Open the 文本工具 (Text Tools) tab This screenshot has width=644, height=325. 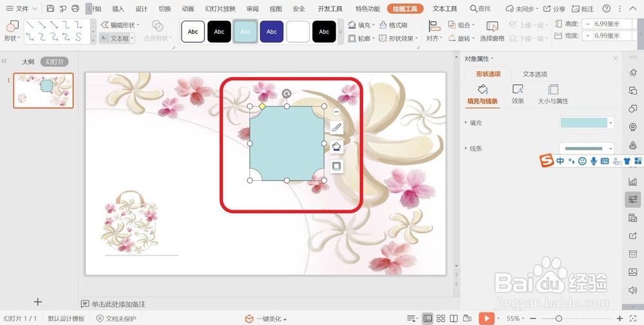(x=445, y=8)
